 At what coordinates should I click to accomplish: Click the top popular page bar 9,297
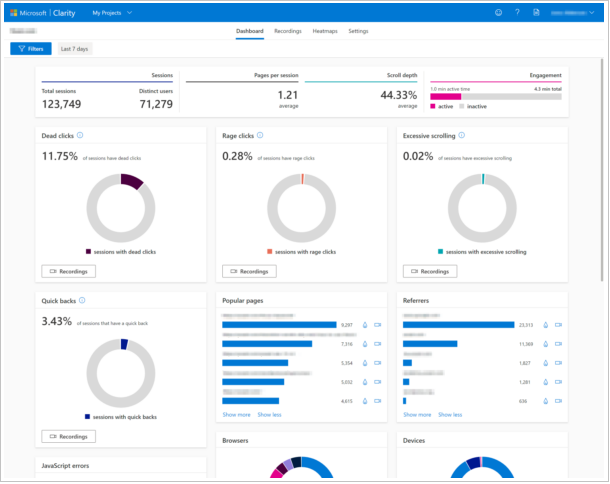[279, 325]
